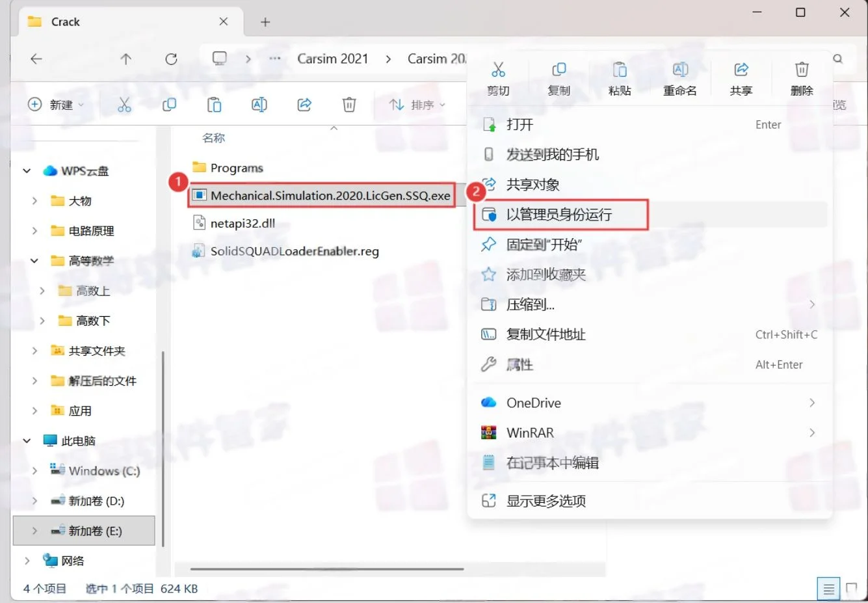Viewport: 868px width, 603px height.
Task: Click the Cut icon in context menu
Action: point(498,70)
